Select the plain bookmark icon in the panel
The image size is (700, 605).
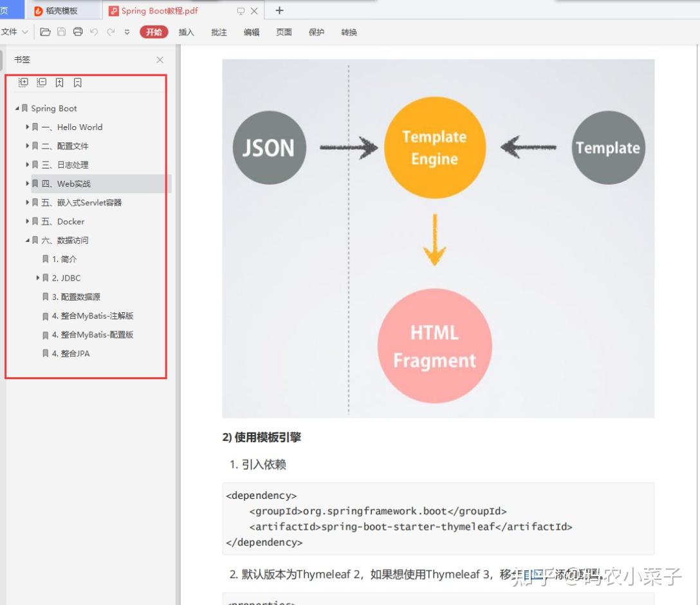point(77,82)
